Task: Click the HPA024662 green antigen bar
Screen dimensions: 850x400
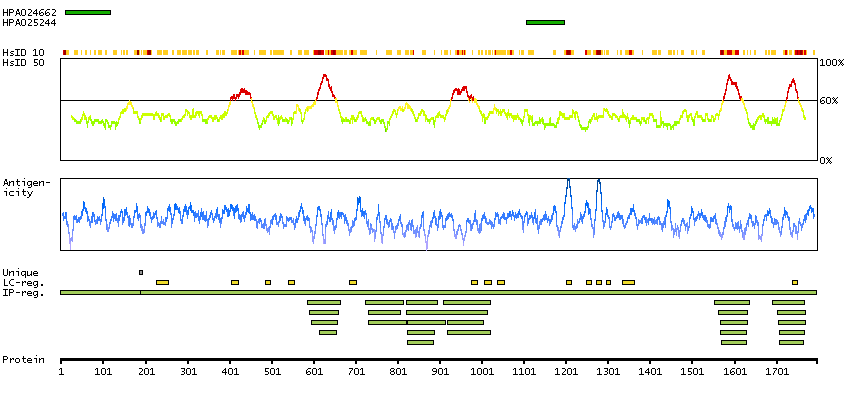Action: tap(87, 12)
